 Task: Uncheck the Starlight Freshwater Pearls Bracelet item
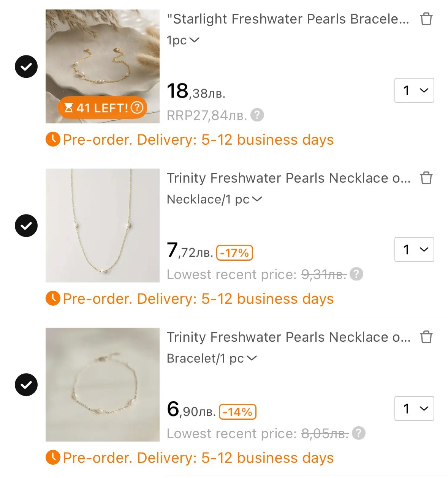[x=26, y=67]
